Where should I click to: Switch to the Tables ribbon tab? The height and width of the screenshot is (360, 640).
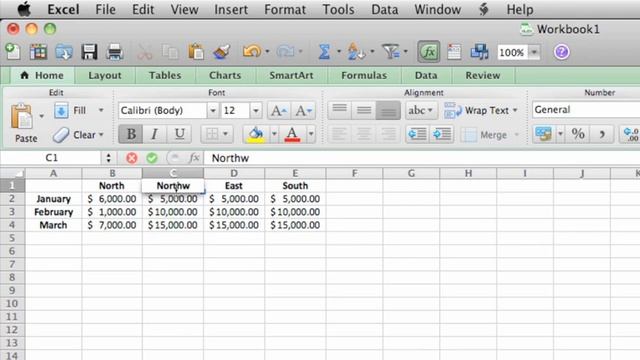[165, 76]
